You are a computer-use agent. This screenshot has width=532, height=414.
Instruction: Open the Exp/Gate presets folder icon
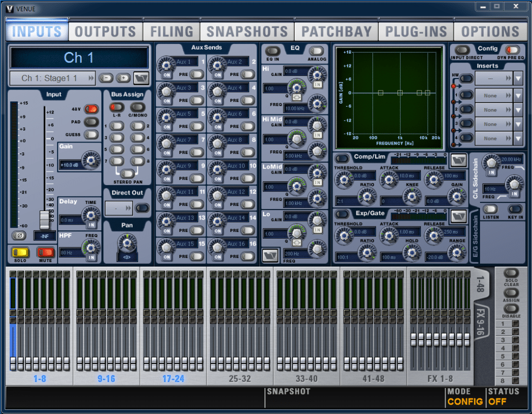click(x=457, y=216)
